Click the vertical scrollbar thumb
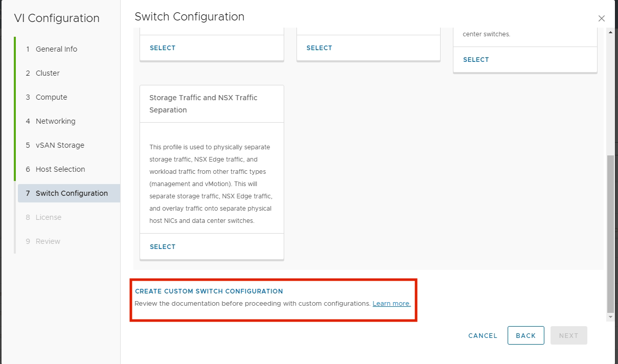Image resolution: width=618 pixels, height=364 pixels. 610,233
